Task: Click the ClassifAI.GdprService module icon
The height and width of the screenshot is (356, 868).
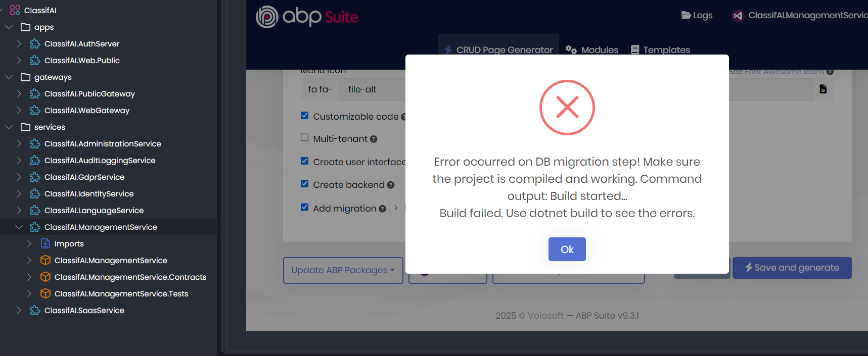Action: pyautogui.click(x=35, y=177)
